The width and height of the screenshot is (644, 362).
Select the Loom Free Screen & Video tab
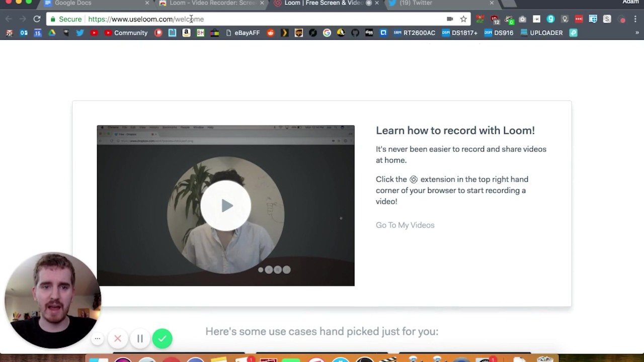pyautogui.click(x=326, y=4)
